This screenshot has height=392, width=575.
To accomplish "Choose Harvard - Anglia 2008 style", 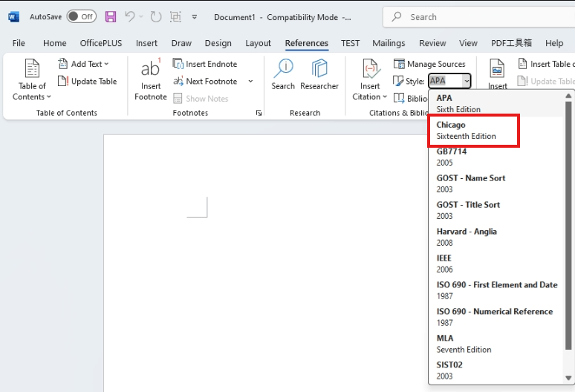I will click(496, 237).
